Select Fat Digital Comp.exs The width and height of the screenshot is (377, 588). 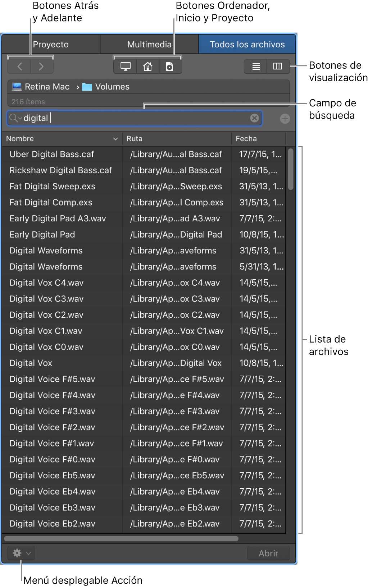pos(144,203)
